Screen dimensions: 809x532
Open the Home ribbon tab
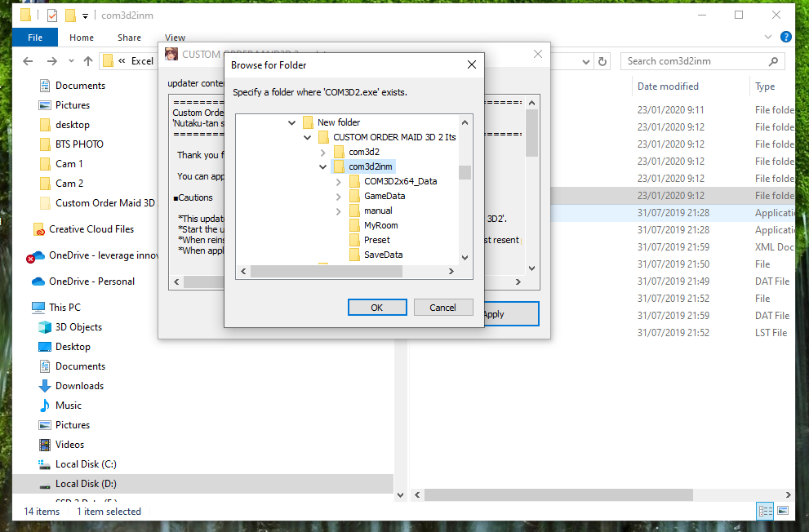pyautogui.click(x=82, y=38)
